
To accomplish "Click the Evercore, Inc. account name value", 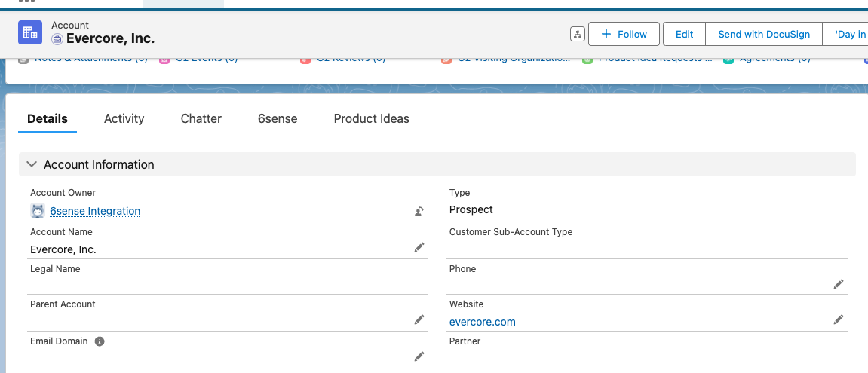I will tap(63, 249).
